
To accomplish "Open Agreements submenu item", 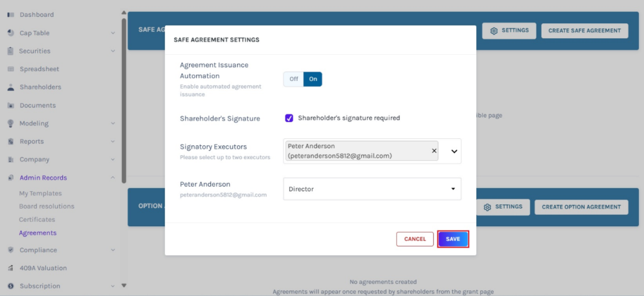I will [x=38, y=233].
